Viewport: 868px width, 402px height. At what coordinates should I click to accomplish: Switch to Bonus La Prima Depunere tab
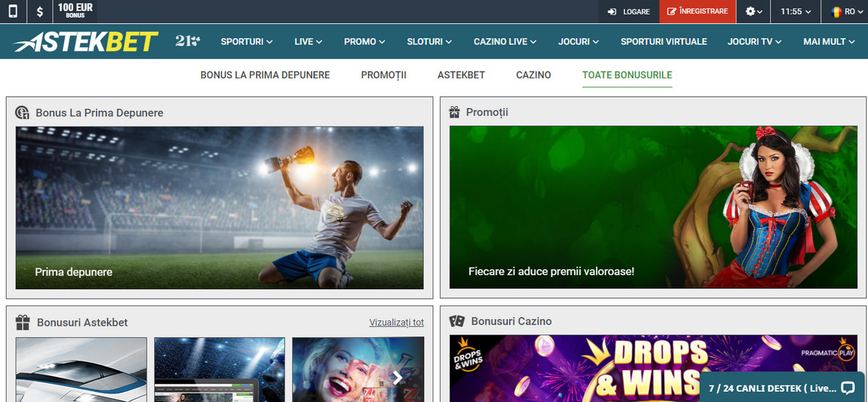tap(265, 75)
